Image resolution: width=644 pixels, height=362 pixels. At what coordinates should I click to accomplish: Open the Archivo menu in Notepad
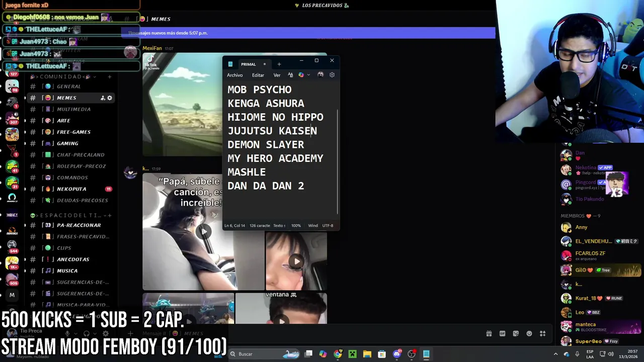tap(234, 75)
